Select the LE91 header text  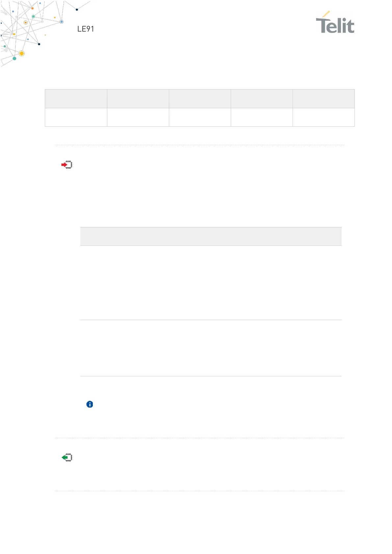click(86, 29)
